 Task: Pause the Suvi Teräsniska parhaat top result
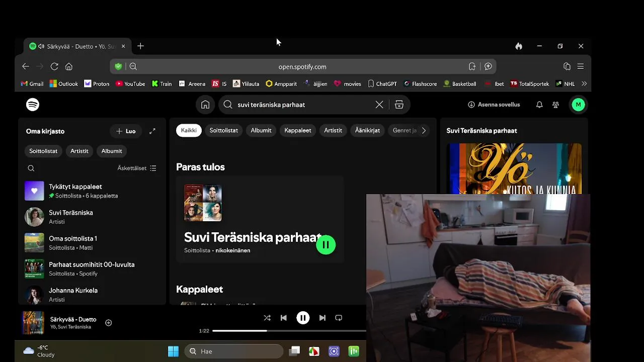[326, 245]
